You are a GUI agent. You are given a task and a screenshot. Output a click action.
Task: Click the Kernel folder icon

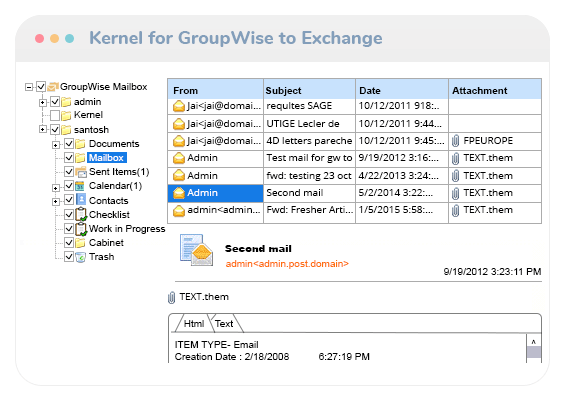[x=66, y=115]
